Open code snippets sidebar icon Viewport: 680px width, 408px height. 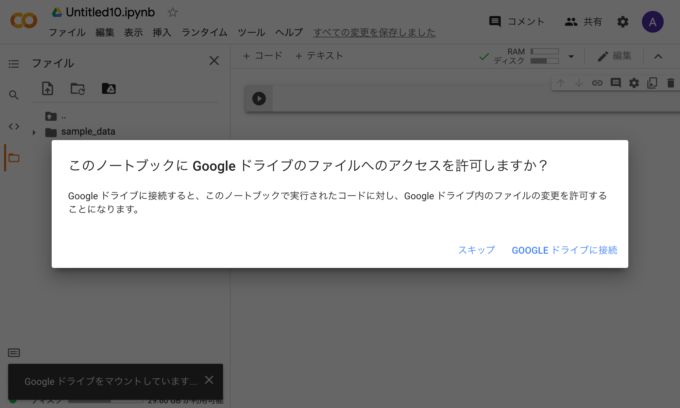click(x=14, y=126)
